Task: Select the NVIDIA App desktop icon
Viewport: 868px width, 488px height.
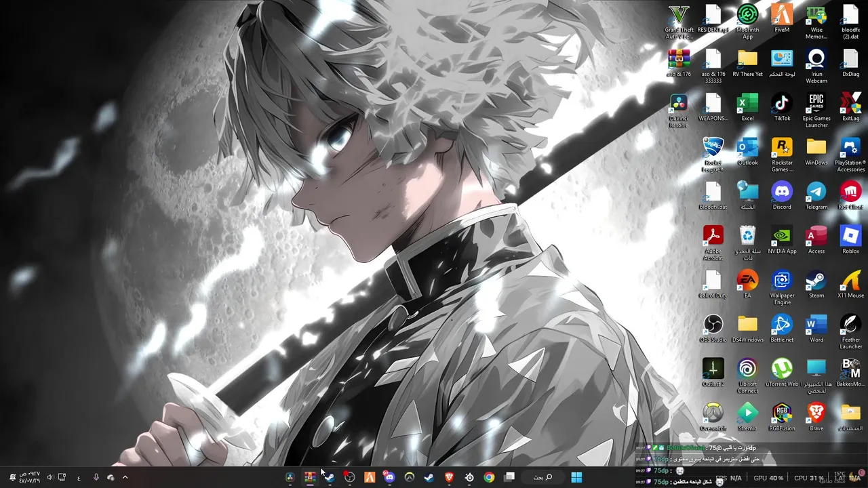Action: click(x=782, y=241)
